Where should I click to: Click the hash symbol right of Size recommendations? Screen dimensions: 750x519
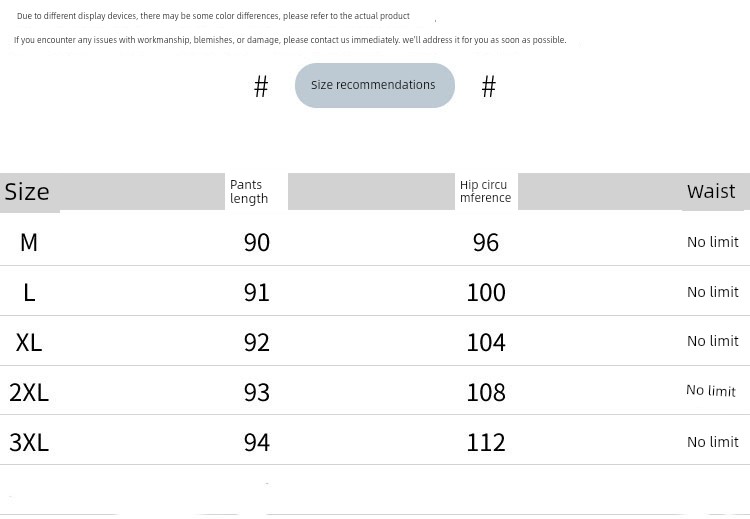click(x=488, y=87)
